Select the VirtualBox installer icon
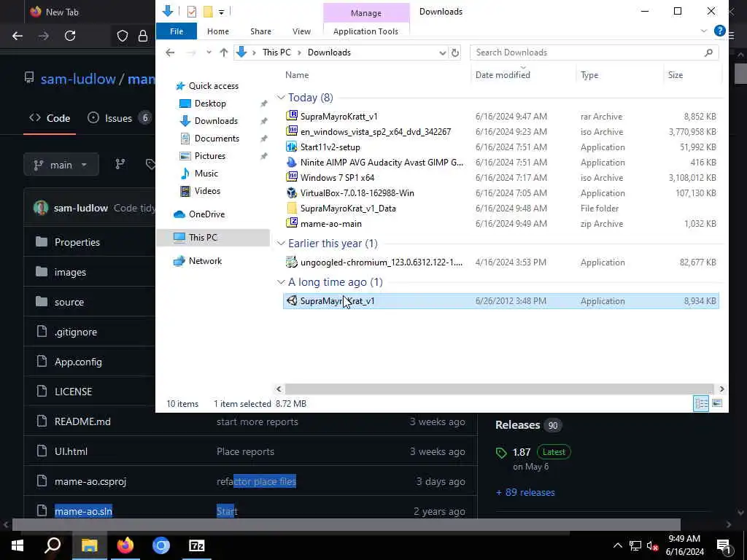This screenshot has width=747, height=560. click(292, 192)
